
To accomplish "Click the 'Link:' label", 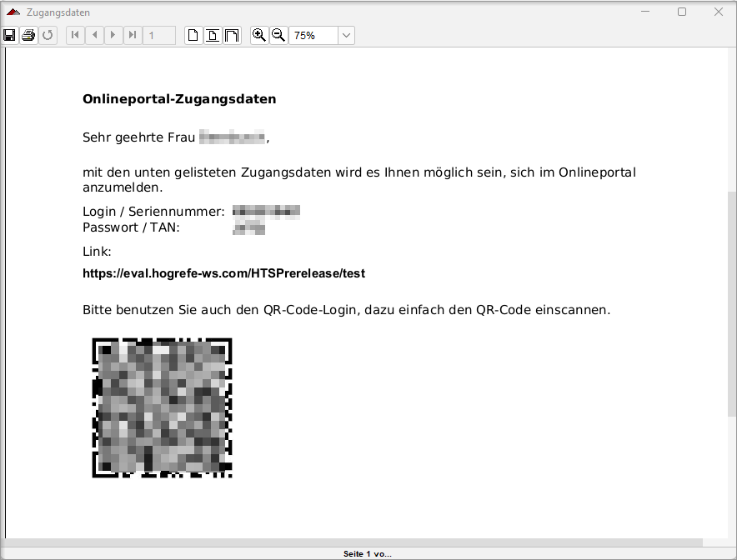I will [x=97, y=252].
